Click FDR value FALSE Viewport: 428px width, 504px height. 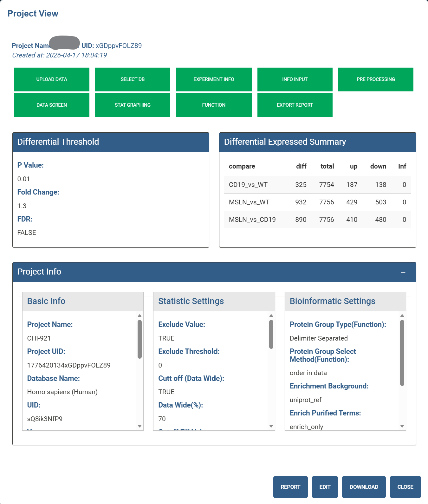27,233
